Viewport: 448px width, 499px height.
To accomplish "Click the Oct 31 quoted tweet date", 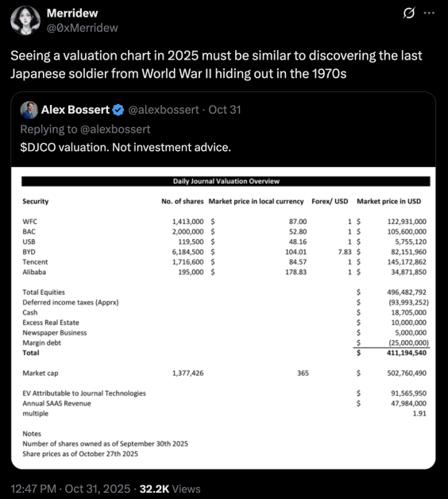I will (225, 110).
